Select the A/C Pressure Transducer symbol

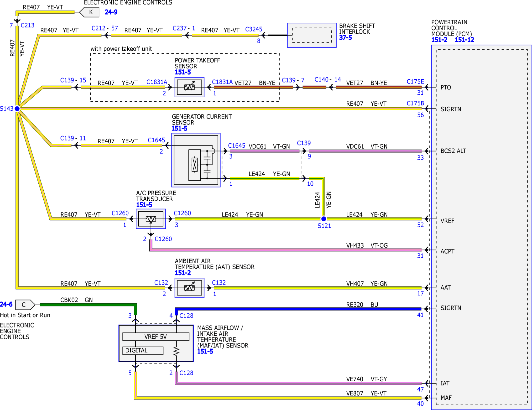point(151,219)
